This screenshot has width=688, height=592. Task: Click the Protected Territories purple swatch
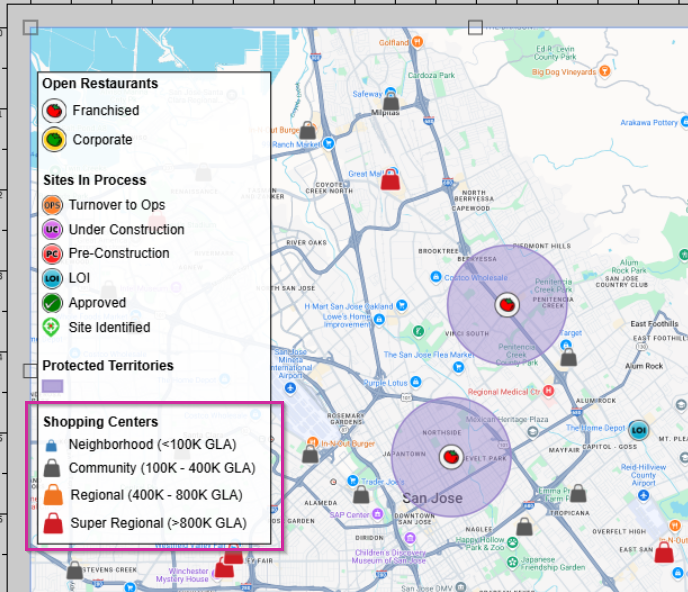pyautogui.click(x=54, y=387)
